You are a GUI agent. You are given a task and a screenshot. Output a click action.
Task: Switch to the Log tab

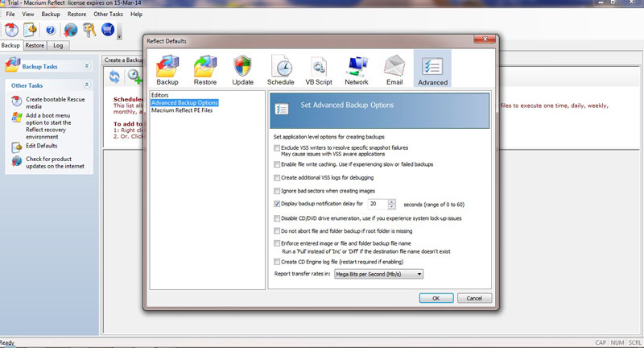(58, 46)
